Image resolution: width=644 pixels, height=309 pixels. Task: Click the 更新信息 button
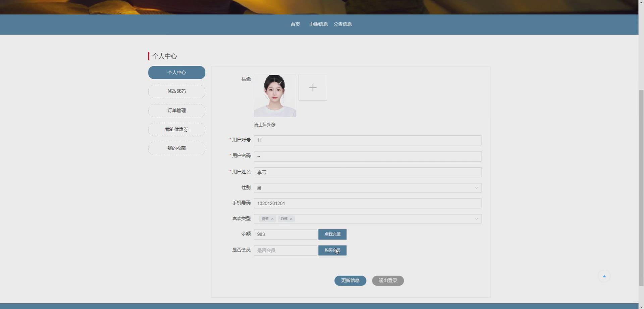coord(350,281)
